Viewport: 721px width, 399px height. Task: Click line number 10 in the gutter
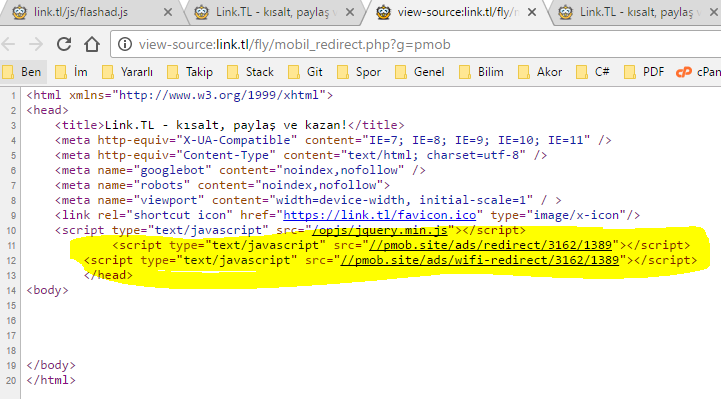[11, 231]
